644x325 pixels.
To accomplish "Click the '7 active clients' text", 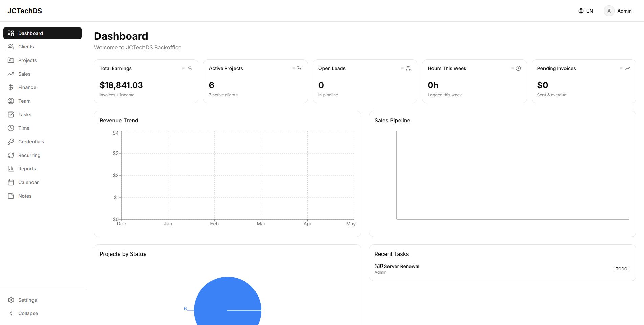I will coord(223,95).
